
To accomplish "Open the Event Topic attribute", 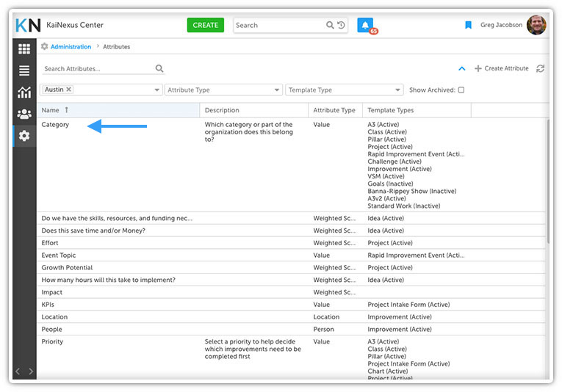I will coord(59,255).
